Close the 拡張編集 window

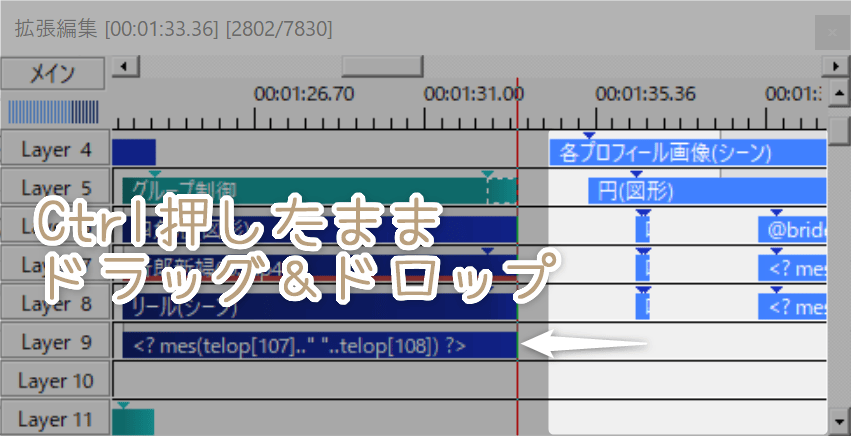[x=831, y=33]
